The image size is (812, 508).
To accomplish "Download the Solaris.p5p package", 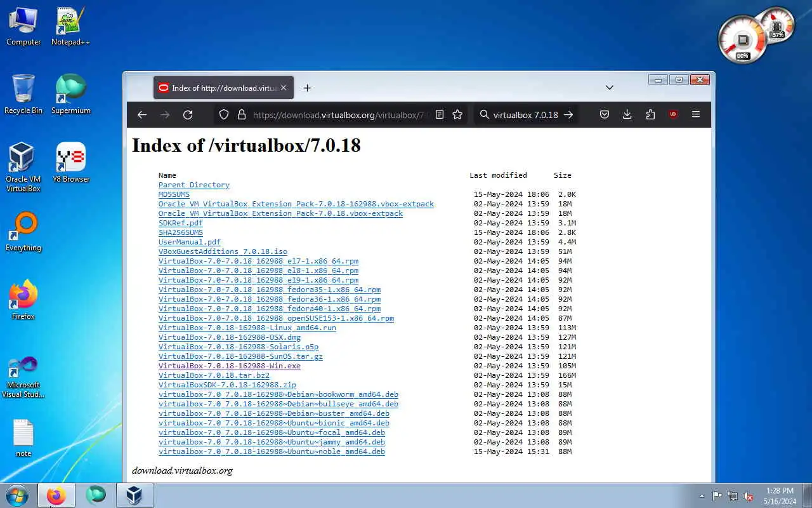I will point(239,347).
